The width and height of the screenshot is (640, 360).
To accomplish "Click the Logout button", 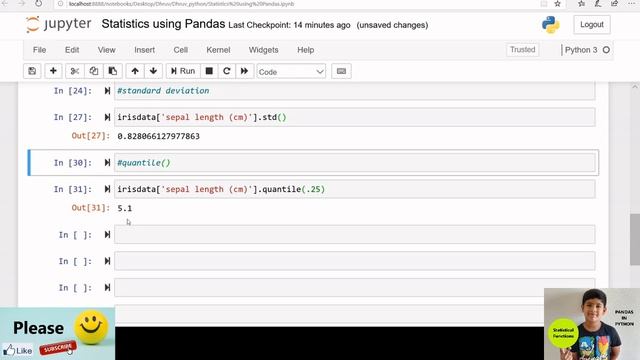I will click(x=591, y=24).
